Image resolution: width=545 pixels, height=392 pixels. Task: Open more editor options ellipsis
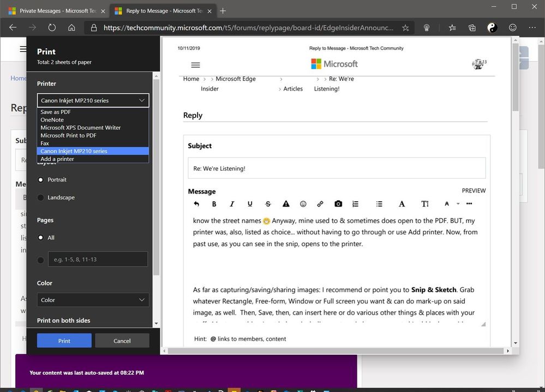[x=469, y=203]
